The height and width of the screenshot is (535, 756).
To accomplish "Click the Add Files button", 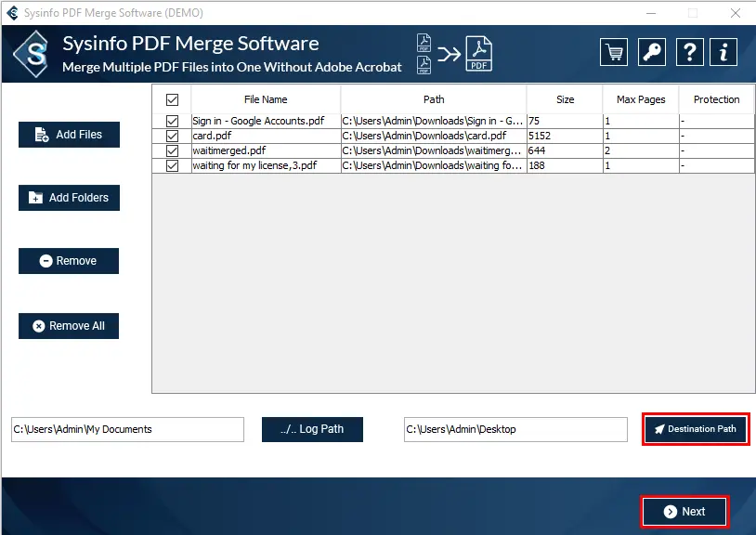I will pyautogui.click(x=69, y=135).
